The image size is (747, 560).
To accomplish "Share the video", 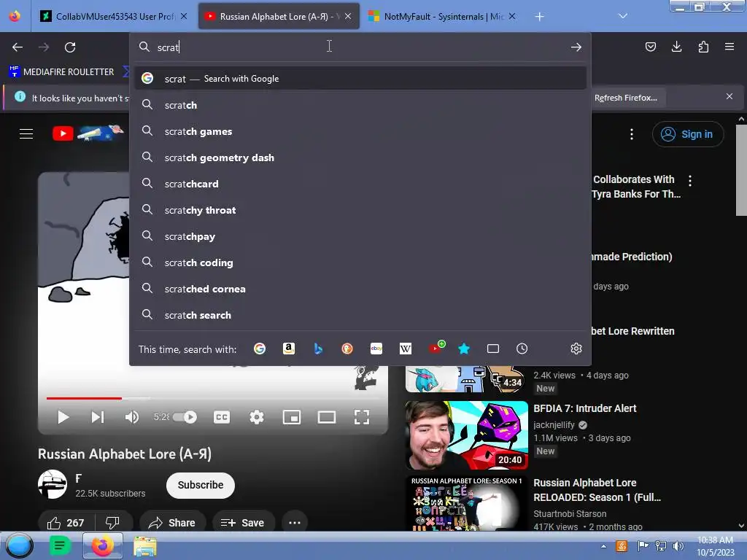I will pyautogui.click(x=172, y=522).
